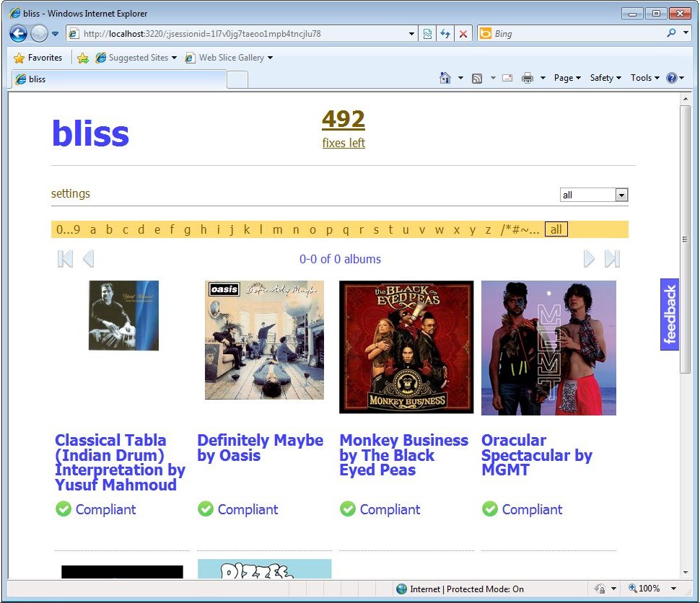Open the Favorites button
Screen dimensions: 700x603
tap(38, 58)
